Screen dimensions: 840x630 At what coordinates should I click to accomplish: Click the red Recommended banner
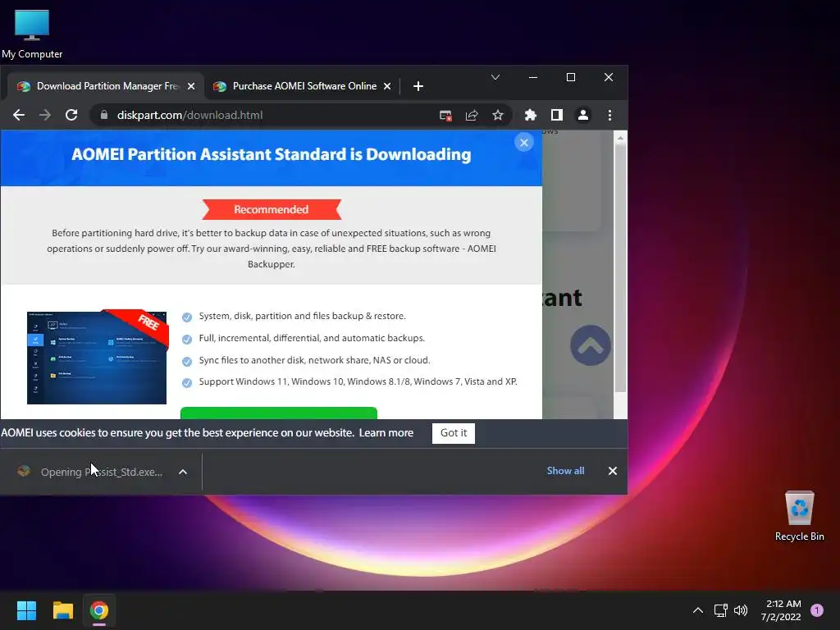271,209
